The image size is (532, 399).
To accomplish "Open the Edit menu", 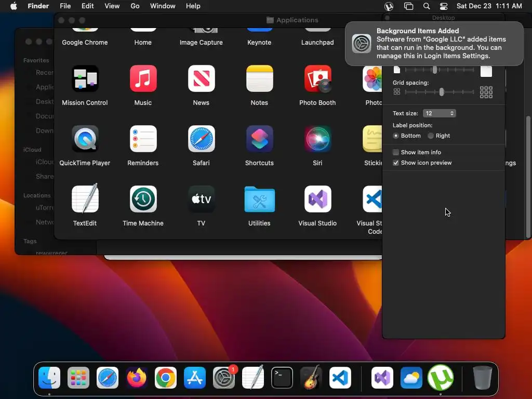I will [87, 6].
